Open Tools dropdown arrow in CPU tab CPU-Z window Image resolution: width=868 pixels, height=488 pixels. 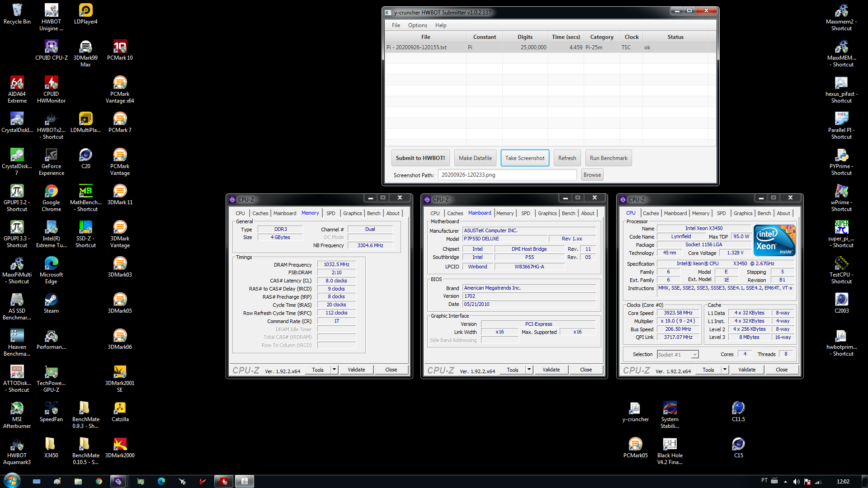pos(725,370)
